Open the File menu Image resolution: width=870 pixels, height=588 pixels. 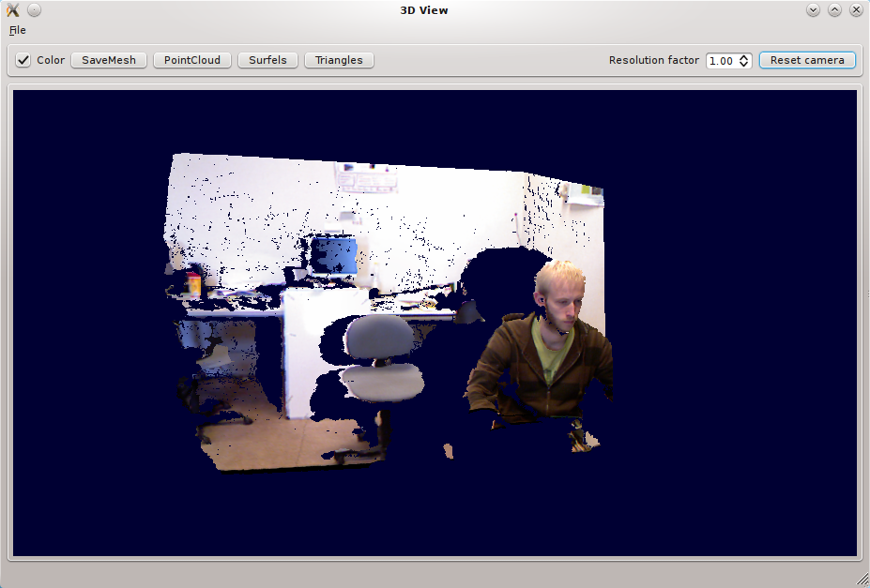point(17,31)
